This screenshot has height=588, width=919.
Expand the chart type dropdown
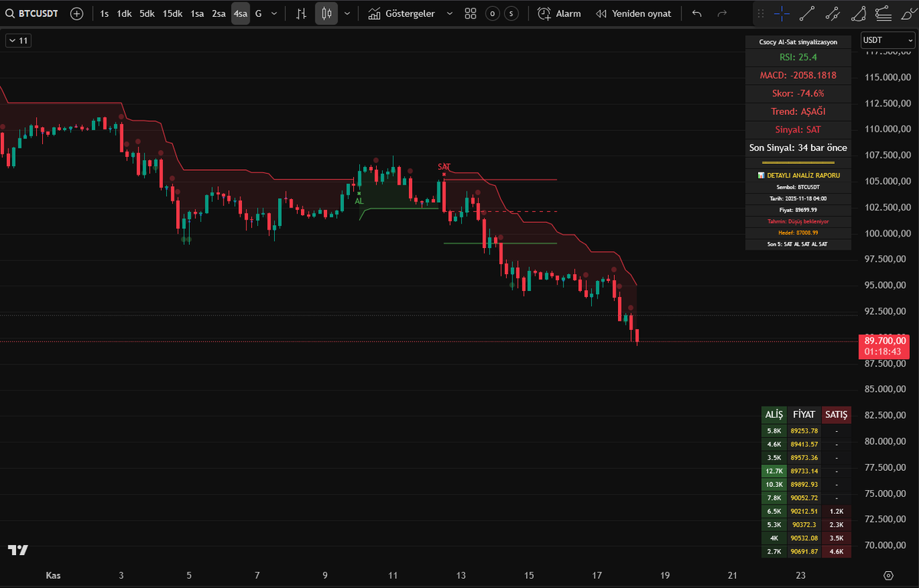pos(348,14)
